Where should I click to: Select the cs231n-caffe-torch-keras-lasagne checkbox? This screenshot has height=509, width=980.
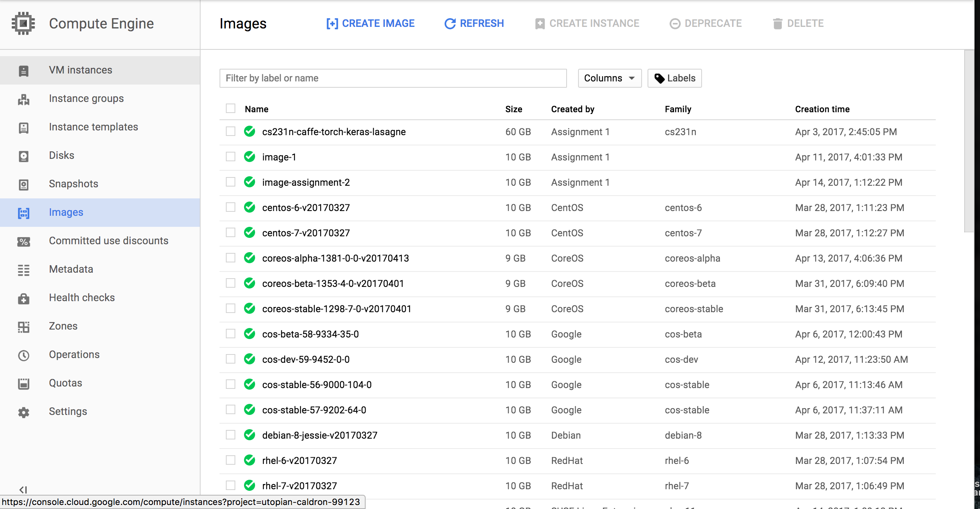point(231,132)
